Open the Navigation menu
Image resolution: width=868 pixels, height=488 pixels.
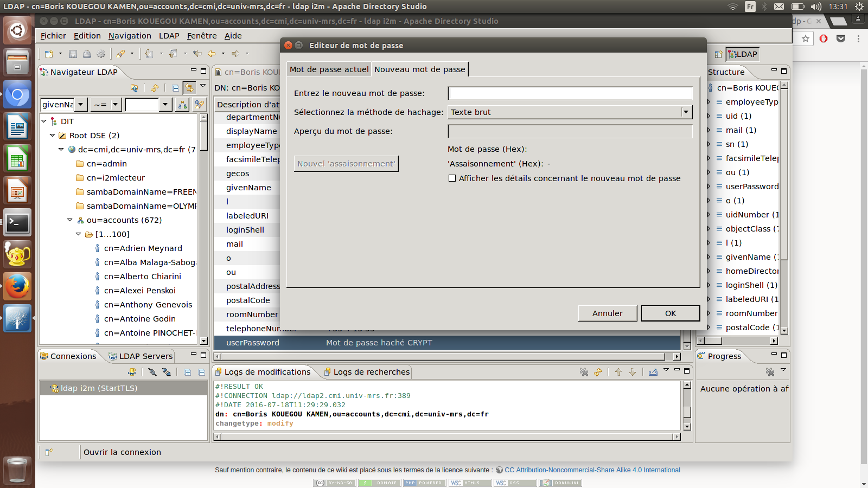(130, 36)
